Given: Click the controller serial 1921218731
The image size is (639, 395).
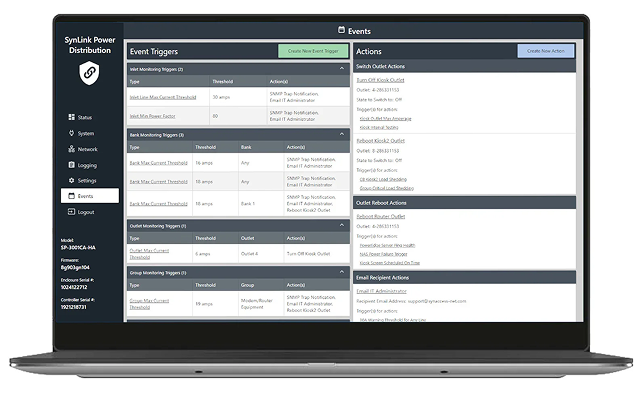Looking at the screenshot, I should pyautogui.click(x=74, y=307).
